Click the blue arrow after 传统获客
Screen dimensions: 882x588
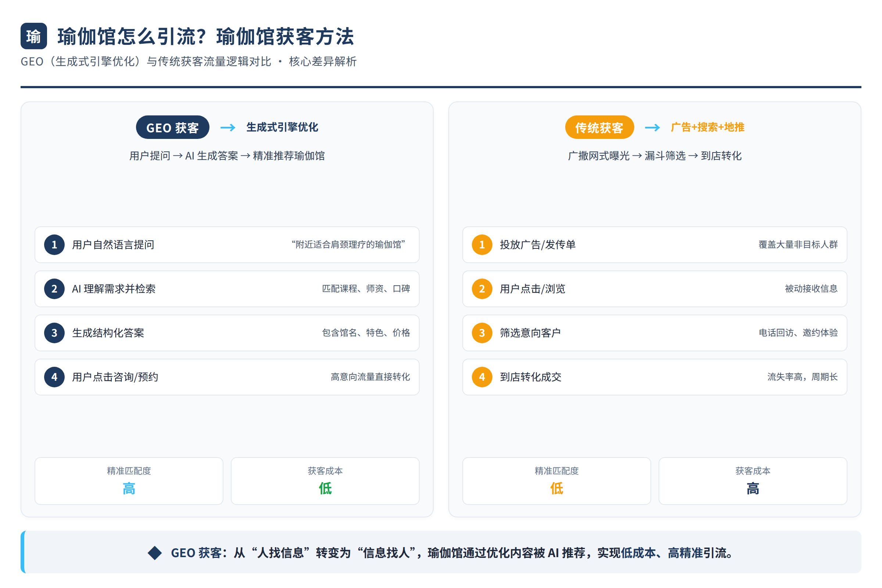click(x=653, y=128)
